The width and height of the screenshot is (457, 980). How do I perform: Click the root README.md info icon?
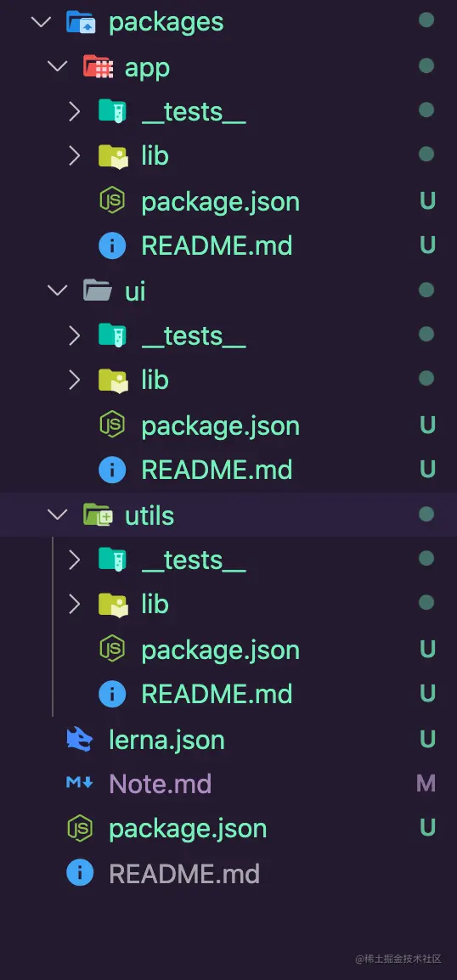(80, 872)
